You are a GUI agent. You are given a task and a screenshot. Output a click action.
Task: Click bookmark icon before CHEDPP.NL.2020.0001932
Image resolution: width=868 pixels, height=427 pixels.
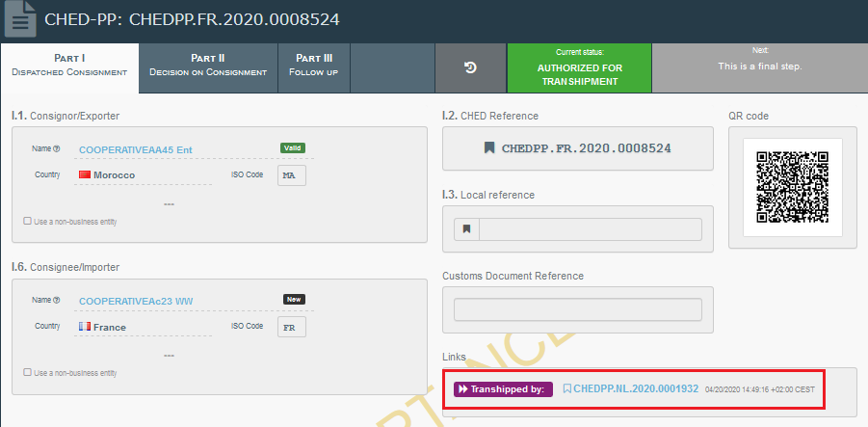click(x=566, y=388)
